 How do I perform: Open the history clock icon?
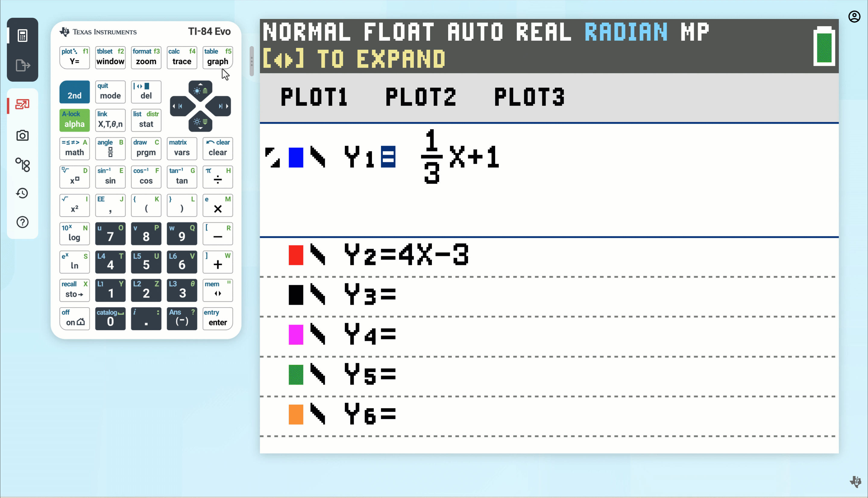coord(23,193)
